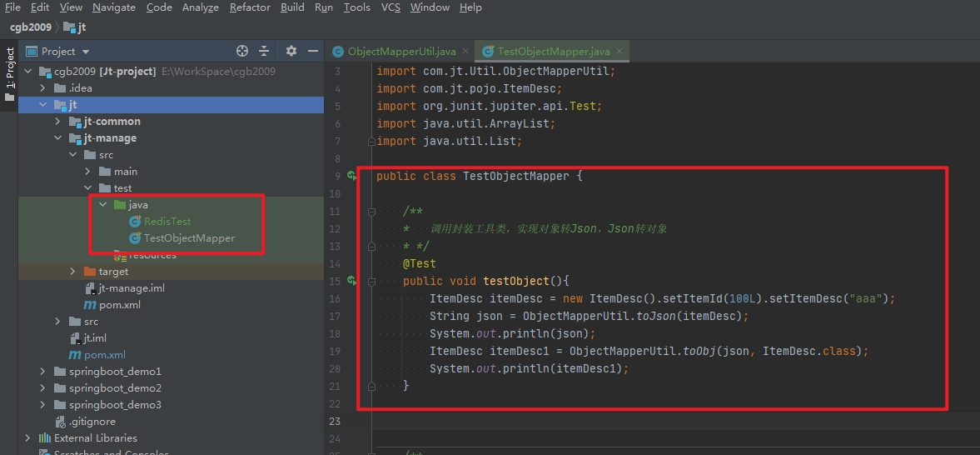Screen dimensions: 980x455
Task: Close the TestObjectMapper.java tab
Action: 618,52
